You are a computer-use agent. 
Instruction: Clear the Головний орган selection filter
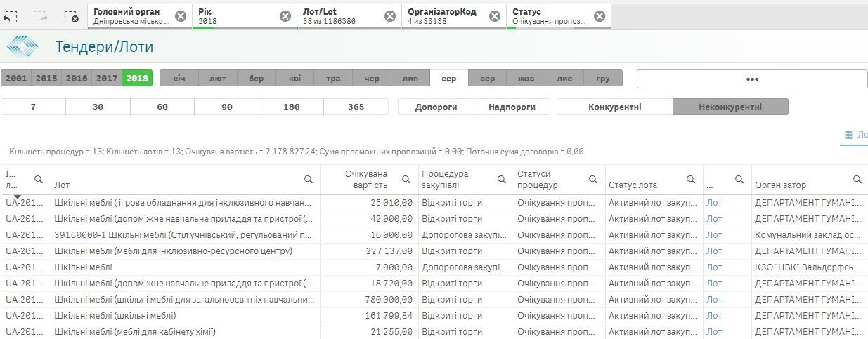[x=181, y=17]
